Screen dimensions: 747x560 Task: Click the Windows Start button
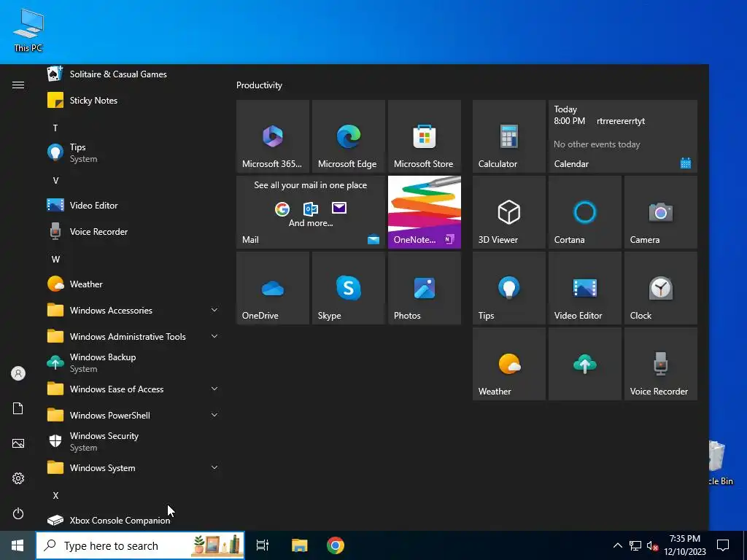[18, 545]
